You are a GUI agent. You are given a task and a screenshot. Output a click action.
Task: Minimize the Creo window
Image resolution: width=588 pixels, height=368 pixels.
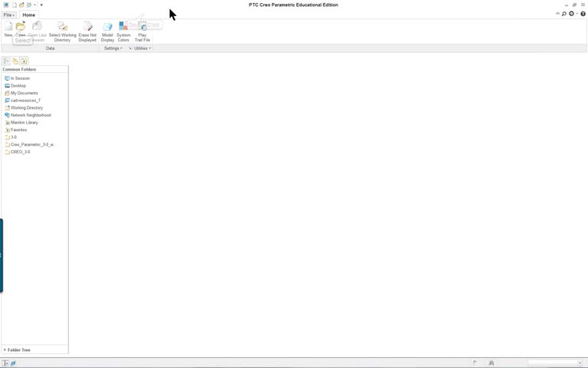click(x=567, y=5)
